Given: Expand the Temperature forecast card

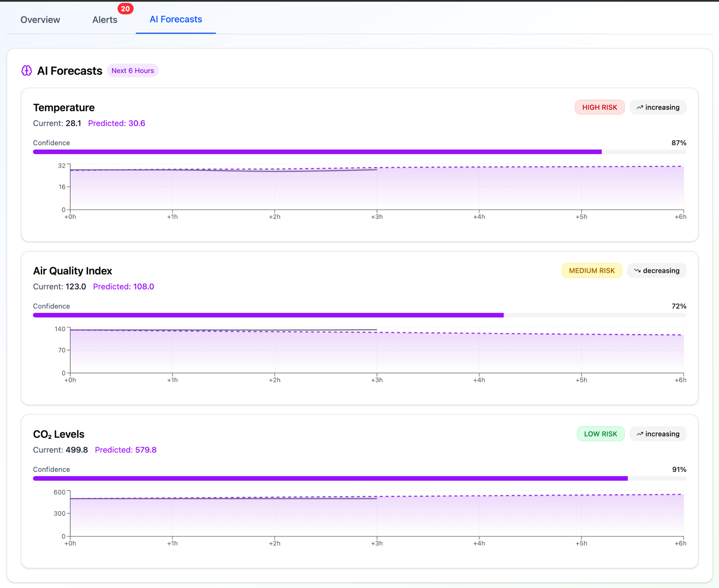Looking at the screenshot, I should click(64, 107).
